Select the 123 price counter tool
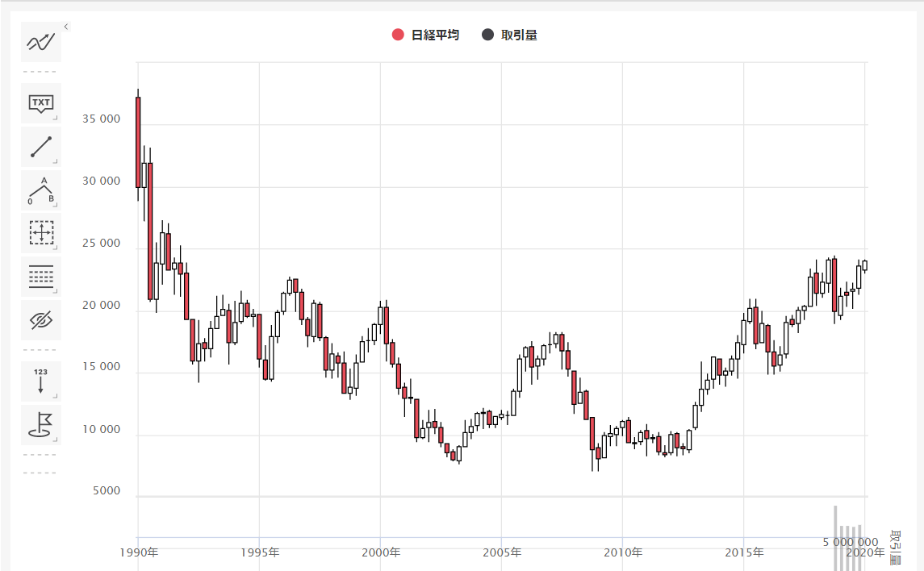 coord(41,381)
